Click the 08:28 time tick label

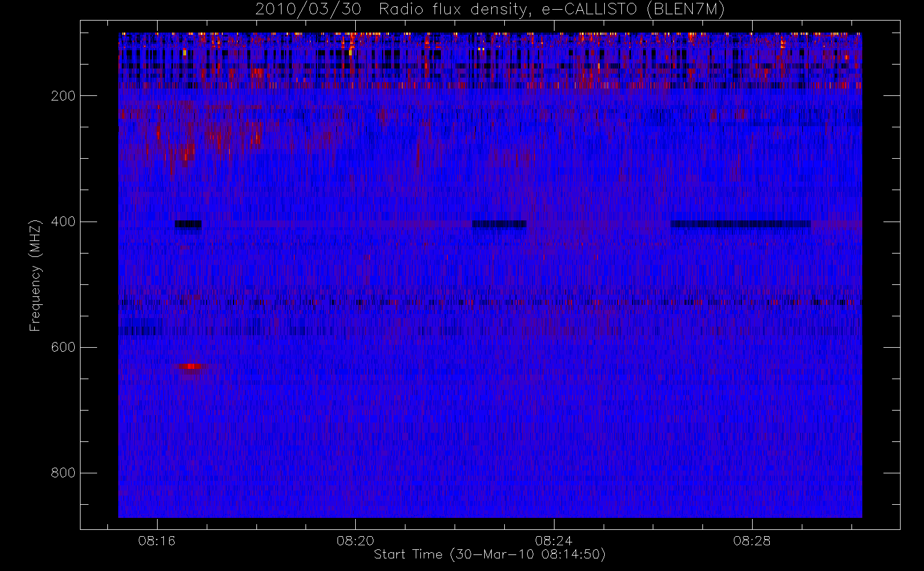(x=752, y=541)
